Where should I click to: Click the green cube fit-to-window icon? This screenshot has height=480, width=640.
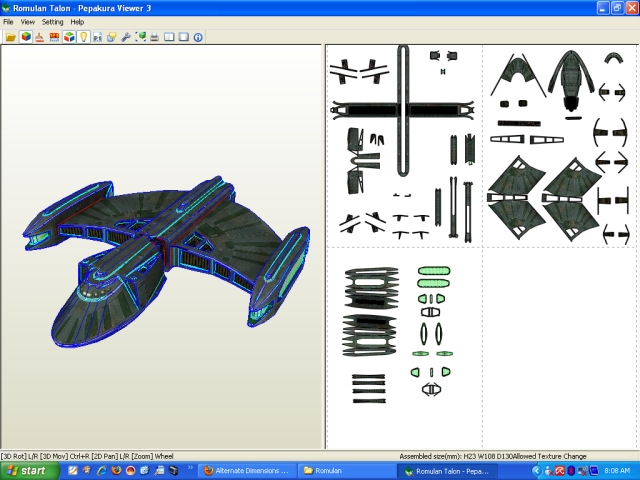click(140, 37)
